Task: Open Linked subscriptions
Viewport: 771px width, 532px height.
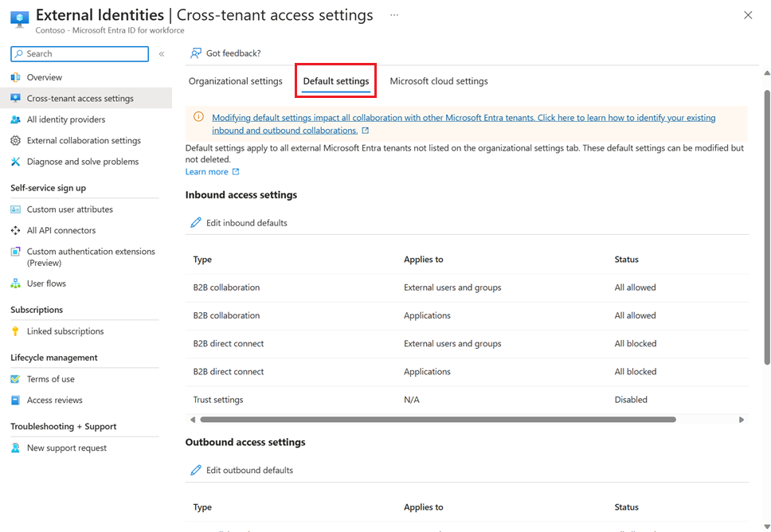Action: pos(65,331)
